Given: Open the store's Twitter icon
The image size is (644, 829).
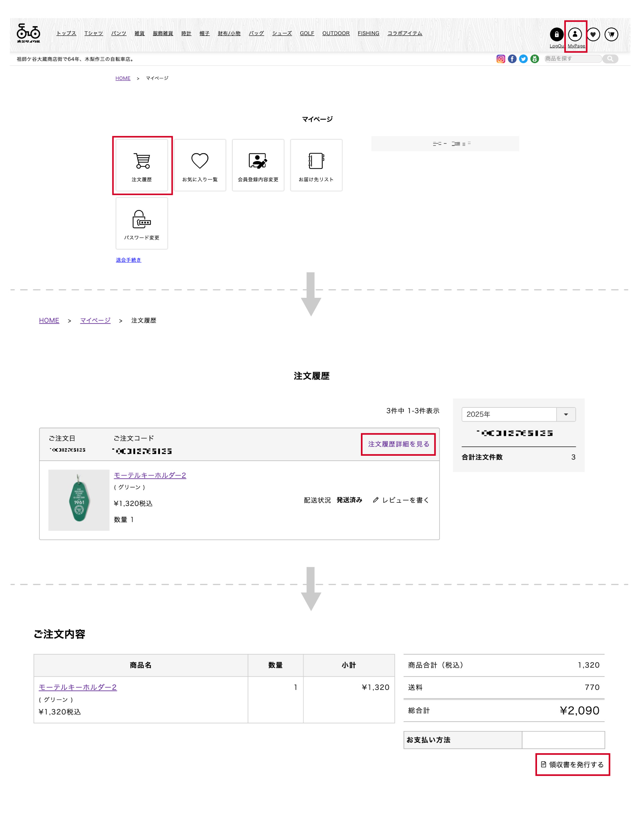Looking at the screenshot, I should [x=523, y=59].
